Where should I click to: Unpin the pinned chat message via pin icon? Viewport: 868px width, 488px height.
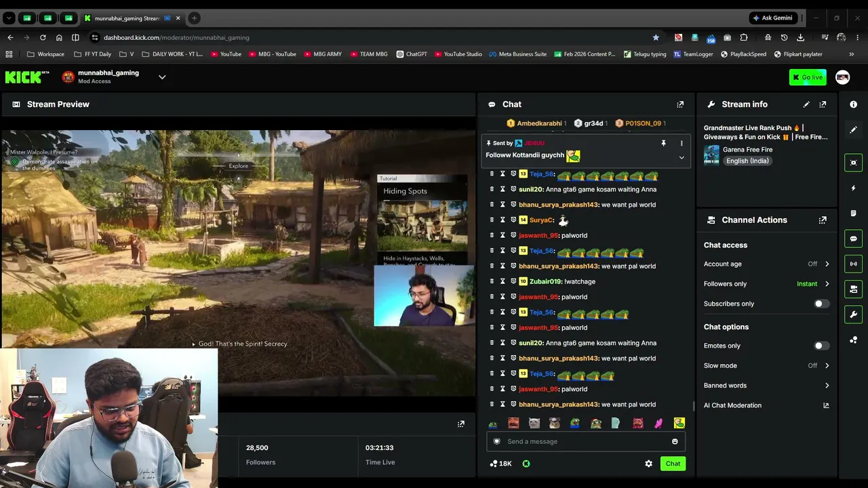pyautogui.click(x=663, y=143)
